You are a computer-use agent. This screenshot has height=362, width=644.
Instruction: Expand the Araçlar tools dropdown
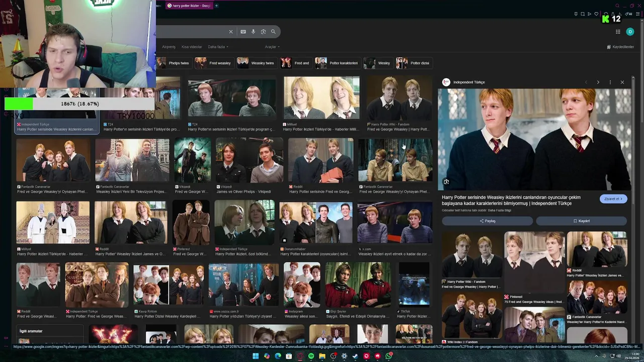pos(272,47)
